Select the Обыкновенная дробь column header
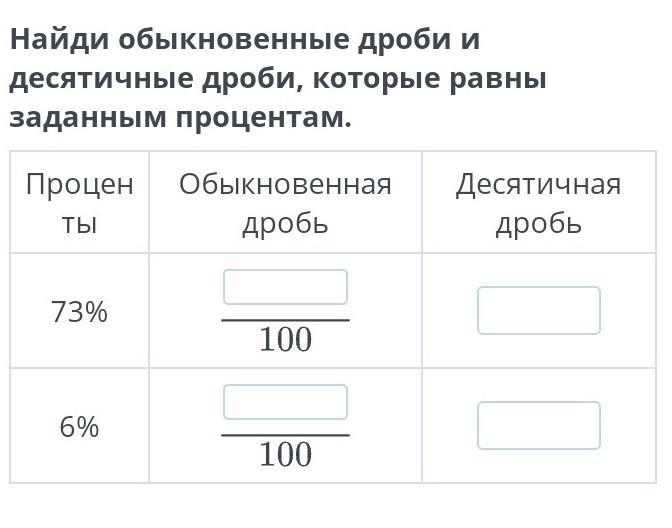672x528 pixels. tap(285, 203)
